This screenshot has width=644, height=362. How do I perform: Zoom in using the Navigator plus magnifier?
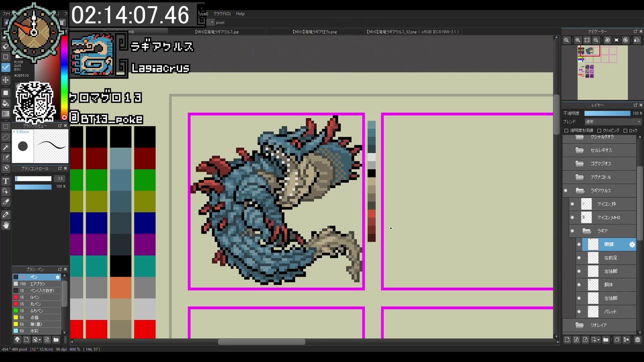tap(578, 40)
